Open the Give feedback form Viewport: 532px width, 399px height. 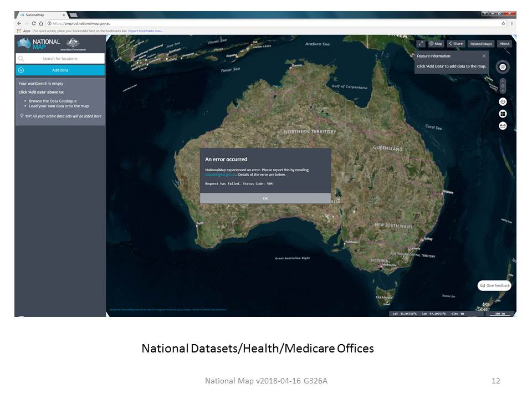[495, 286]
